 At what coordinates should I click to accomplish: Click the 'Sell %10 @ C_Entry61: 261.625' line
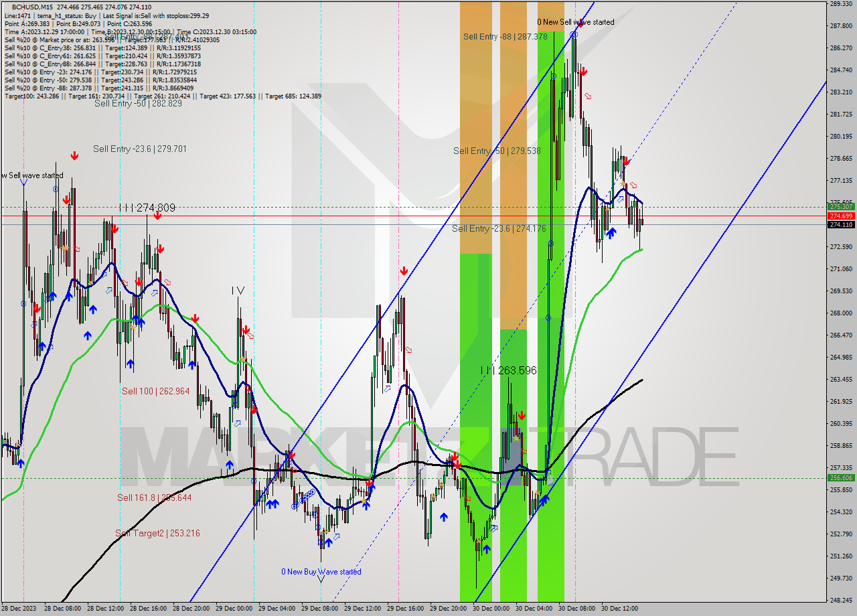click(x=102, y=56)
